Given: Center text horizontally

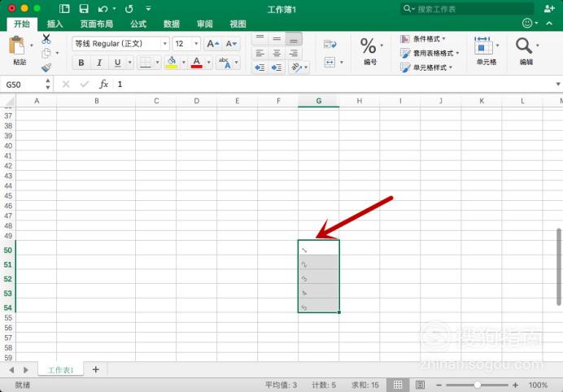Looking at the screenshot, I should click(277, 53).
